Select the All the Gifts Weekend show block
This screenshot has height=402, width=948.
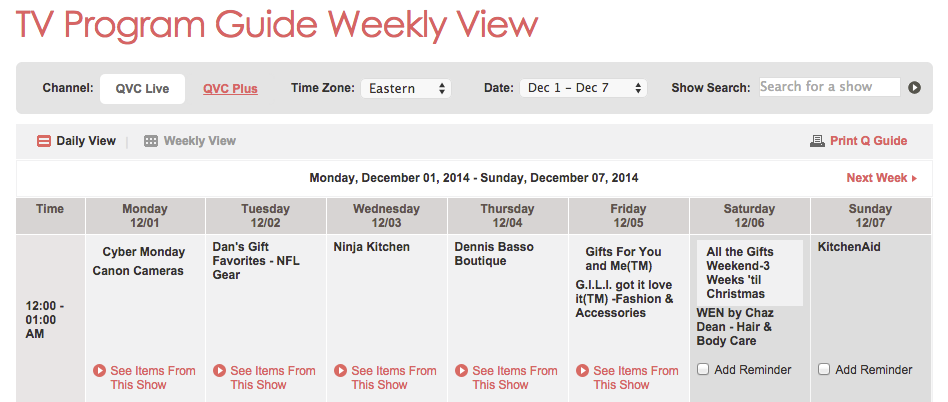750,273
